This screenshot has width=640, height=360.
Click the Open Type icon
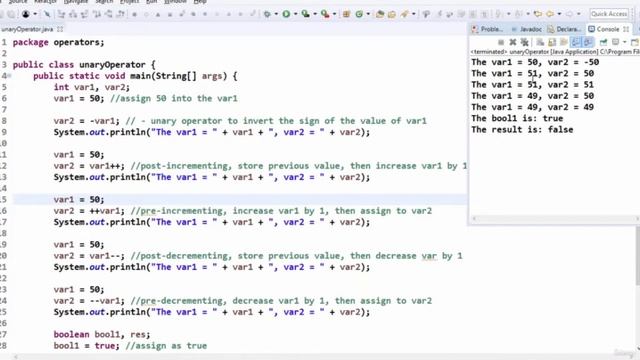[380, 14]
